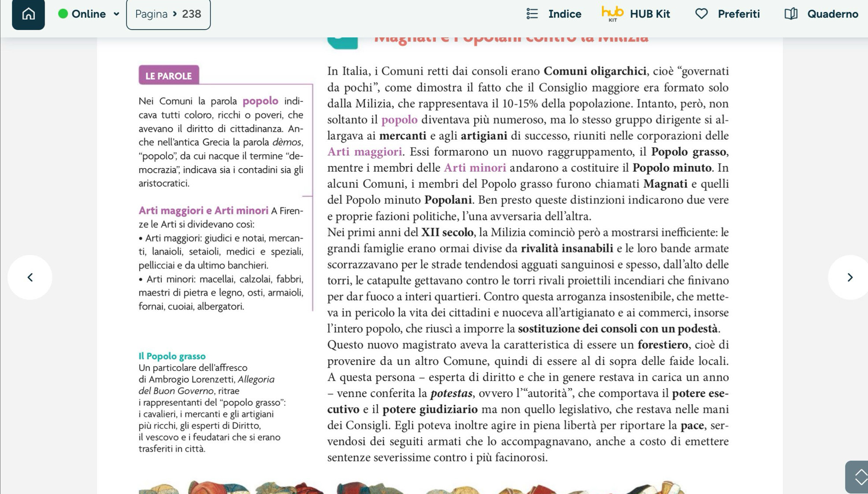
Task: Open the HUB Kit menu
Action: click(x=636, y=14)
